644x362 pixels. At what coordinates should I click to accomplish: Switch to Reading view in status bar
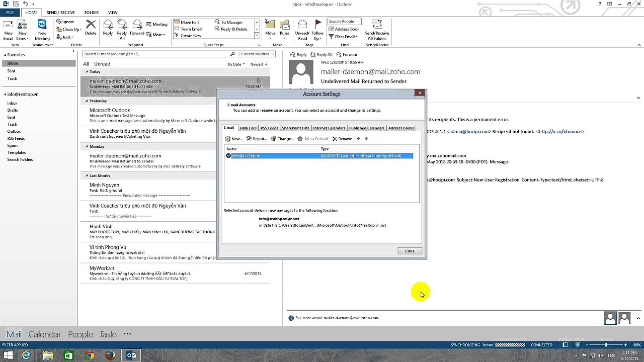[577, 345]
